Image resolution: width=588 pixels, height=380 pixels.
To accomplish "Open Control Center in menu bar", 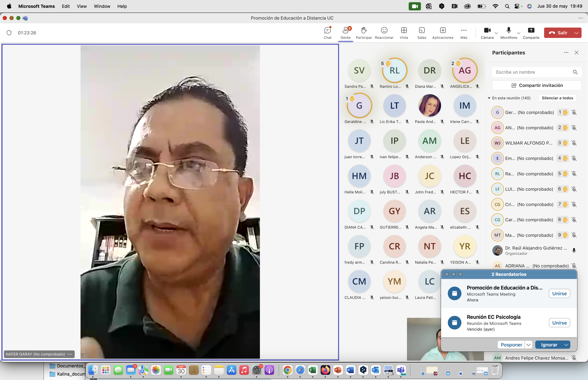I will pyautogui.click(x=517, y=6).
